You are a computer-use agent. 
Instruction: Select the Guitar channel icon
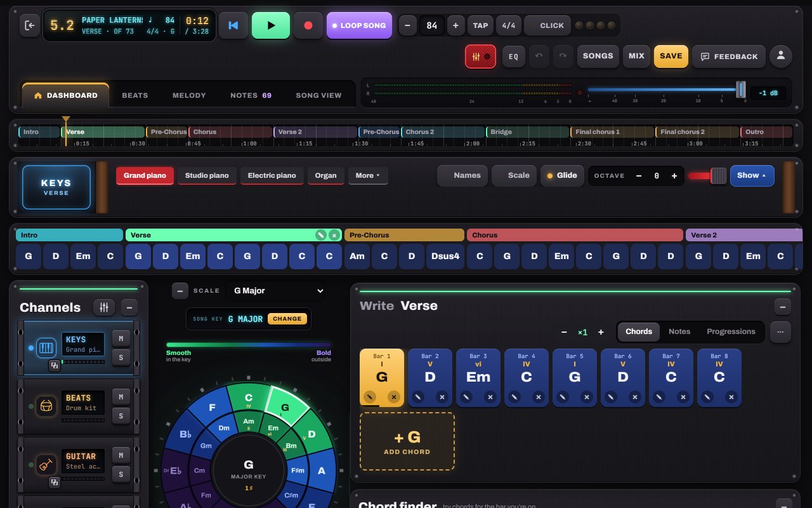pos(46,464)
